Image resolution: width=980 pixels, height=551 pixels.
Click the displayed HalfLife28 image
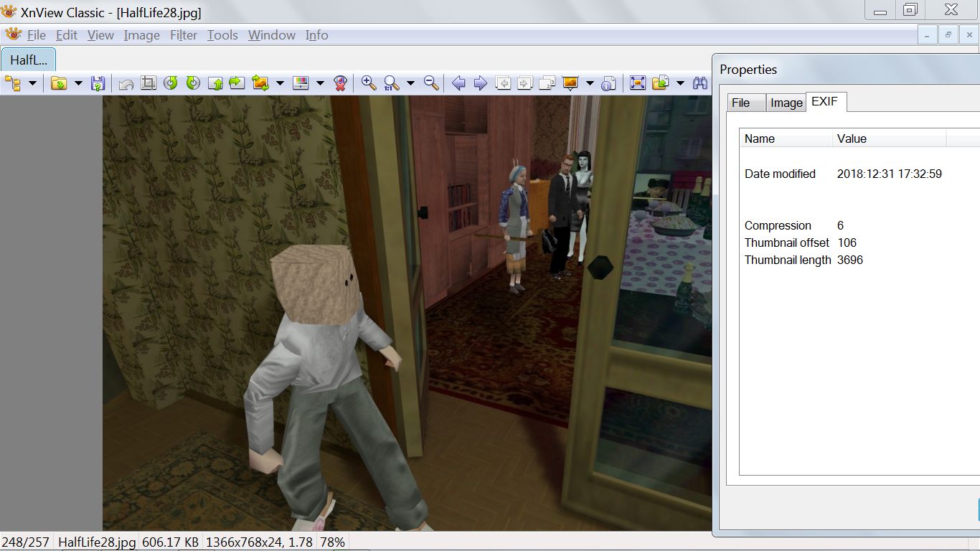point(407,313)
